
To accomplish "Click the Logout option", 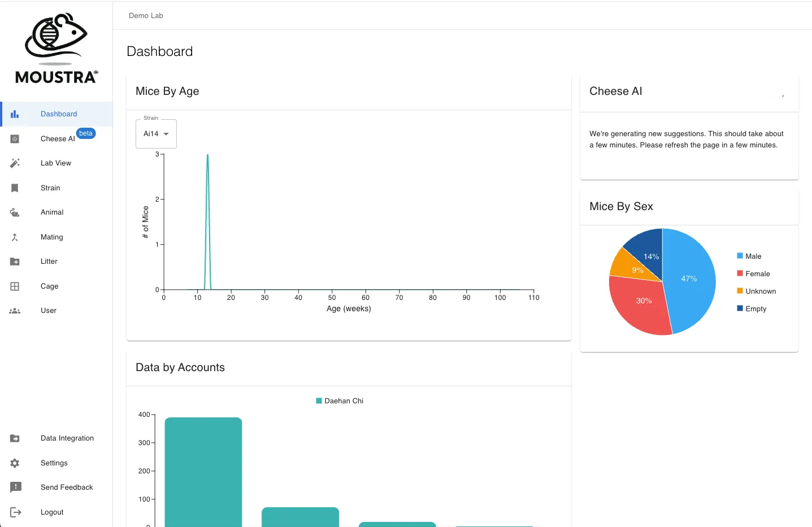I will pos(51,512).
